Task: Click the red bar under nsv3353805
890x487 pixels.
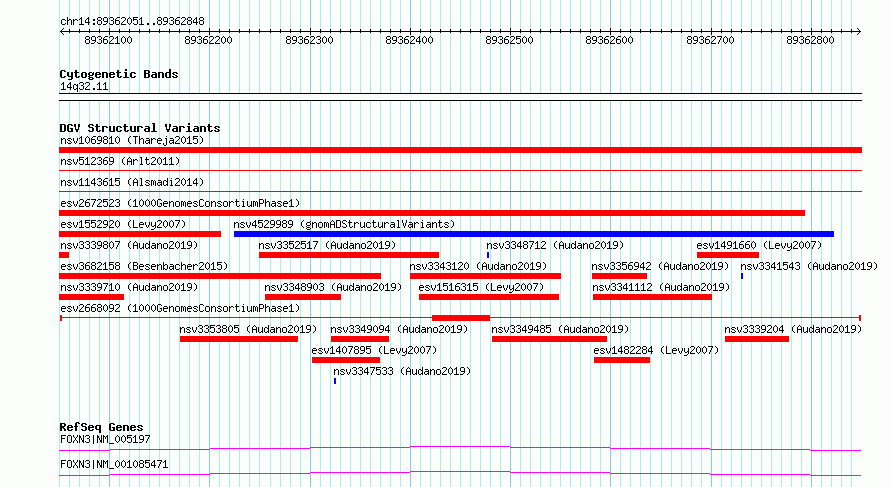Action: [239, 339]
